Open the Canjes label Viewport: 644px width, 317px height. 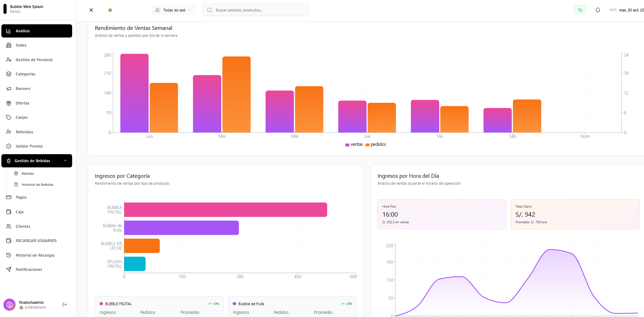pos(22,117)
